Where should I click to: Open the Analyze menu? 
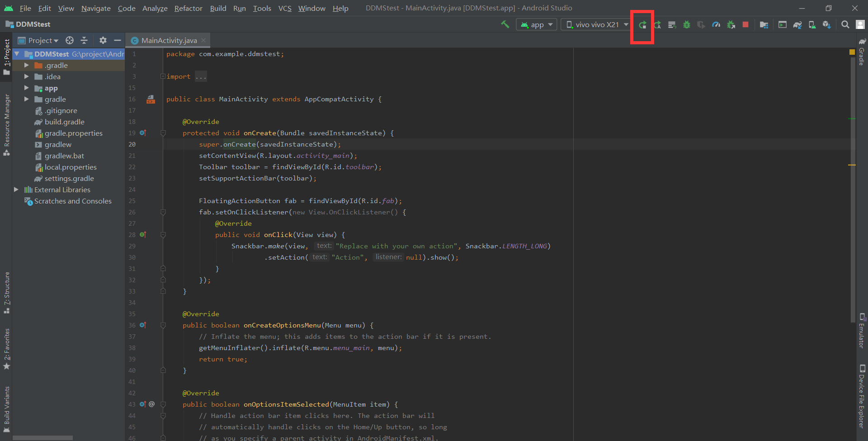[155, 8]
